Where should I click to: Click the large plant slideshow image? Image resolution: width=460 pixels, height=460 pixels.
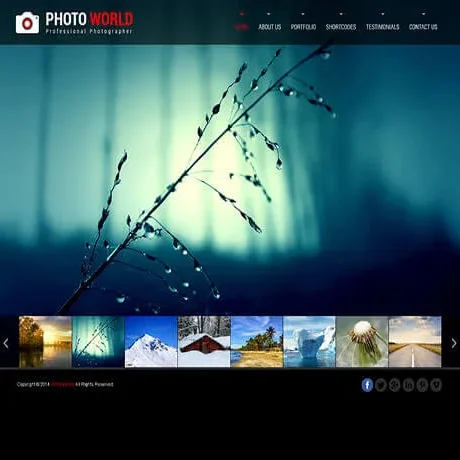pos(230,180)
